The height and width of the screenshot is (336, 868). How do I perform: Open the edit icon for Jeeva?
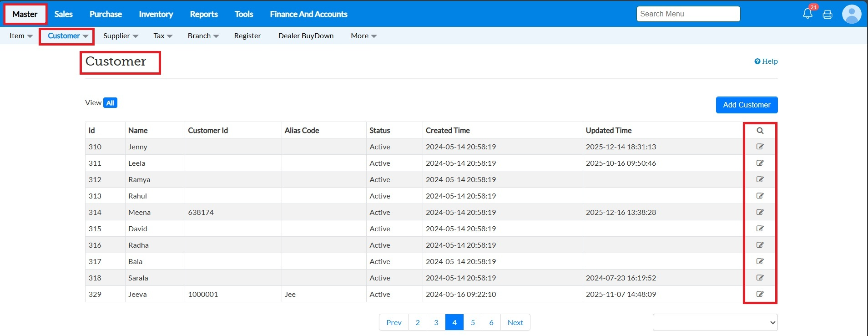760,294
